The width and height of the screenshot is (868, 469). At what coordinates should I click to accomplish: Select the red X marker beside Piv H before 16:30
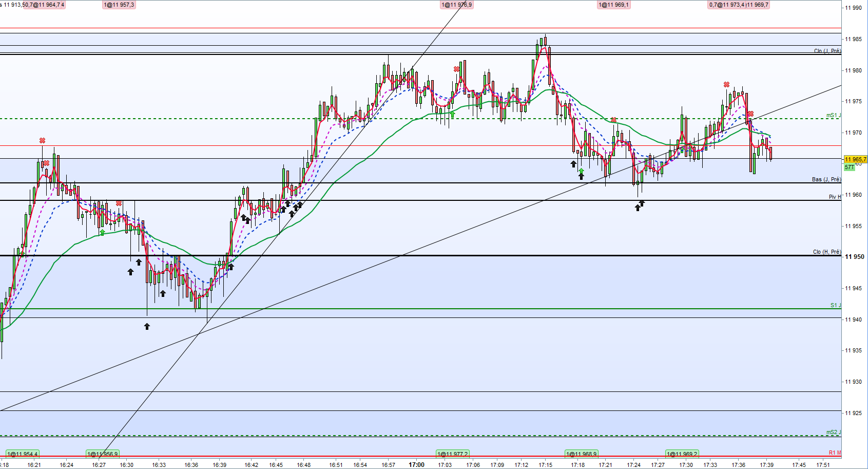pyautogui.click(x=119, y=203)
